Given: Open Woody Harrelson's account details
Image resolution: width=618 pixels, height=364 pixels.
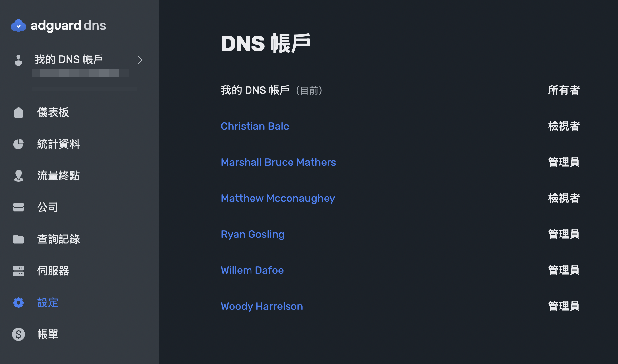Looking at the screenshot, I should (262, 306).
